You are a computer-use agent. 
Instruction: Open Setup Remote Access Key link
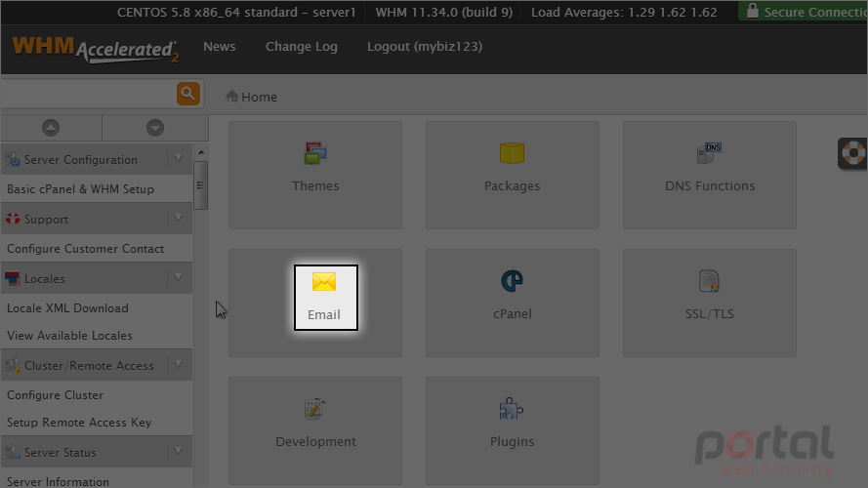79,423
